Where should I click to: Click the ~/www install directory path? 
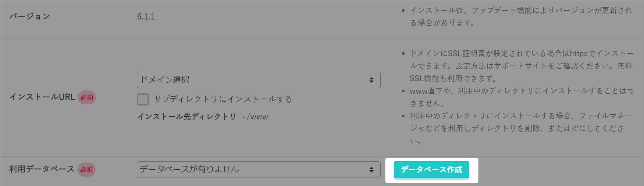click(255, 117)
